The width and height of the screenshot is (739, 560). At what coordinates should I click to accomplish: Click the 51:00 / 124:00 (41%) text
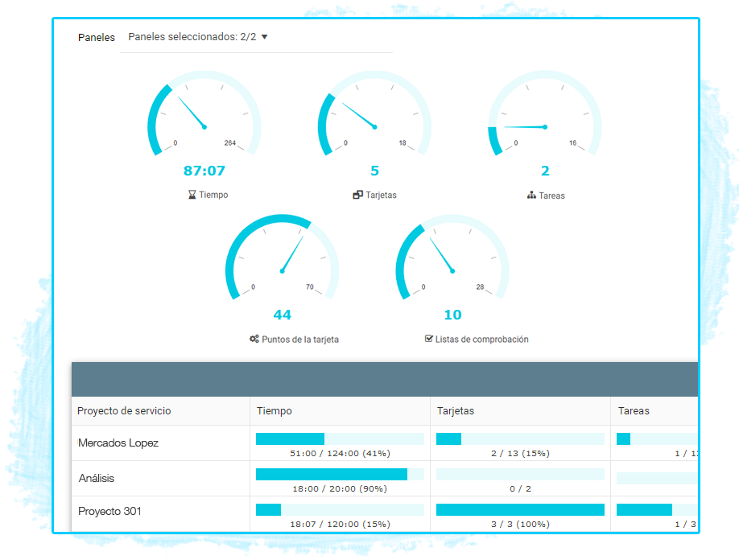[340, 454]
